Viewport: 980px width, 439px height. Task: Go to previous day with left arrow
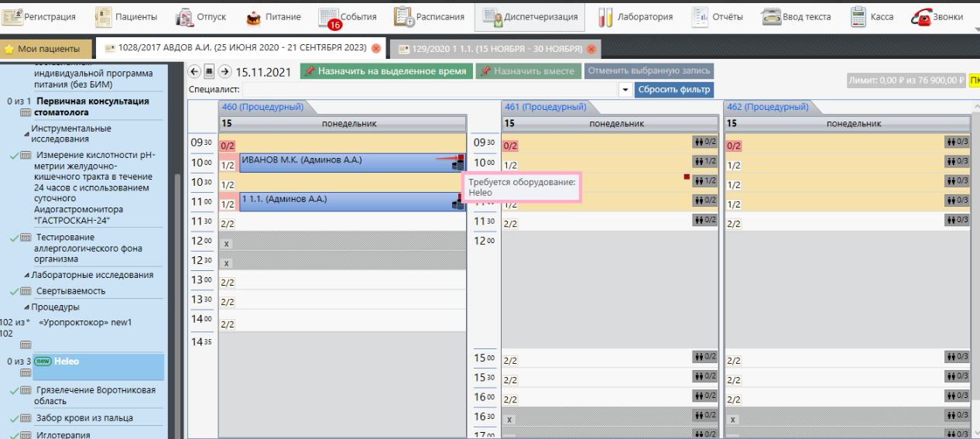point(194,72)
